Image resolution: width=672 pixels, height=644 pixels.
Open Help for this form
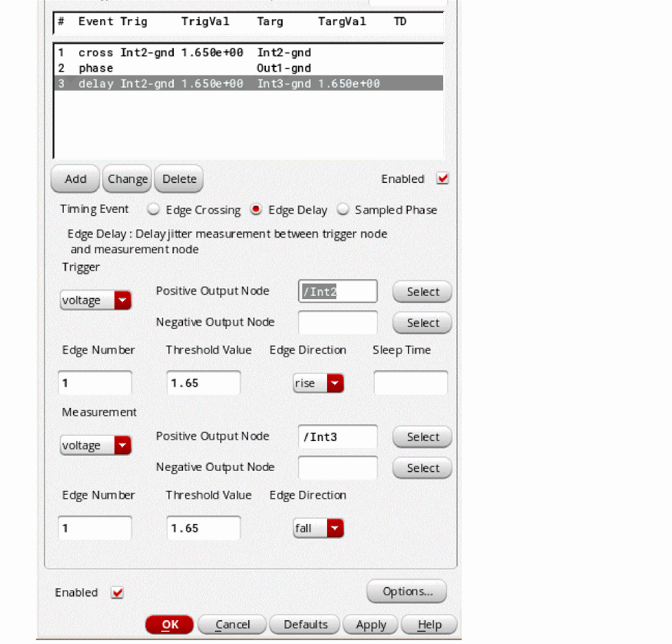pos(429,624)
